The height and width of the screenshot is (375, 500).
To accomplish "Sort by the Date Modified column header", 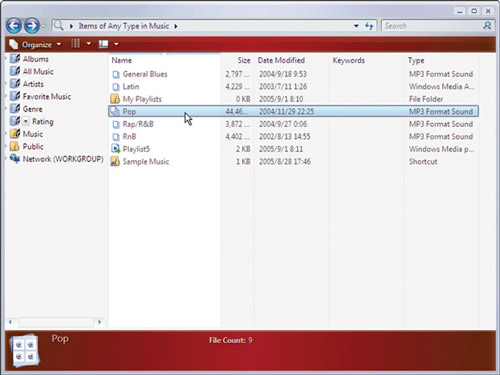I will tap(281, 60).
